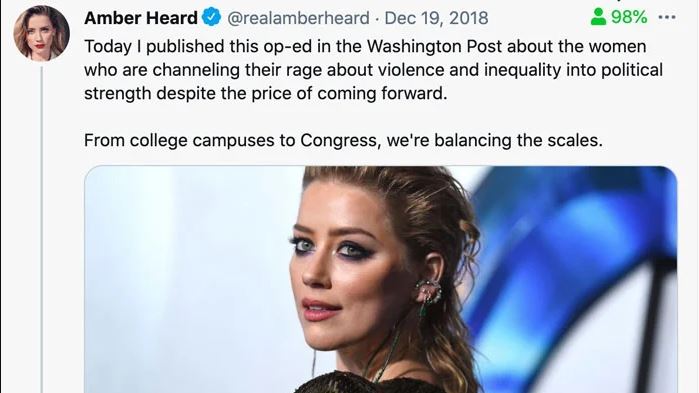Open the Dec 19, 2018 timestamp

point(436,18)
